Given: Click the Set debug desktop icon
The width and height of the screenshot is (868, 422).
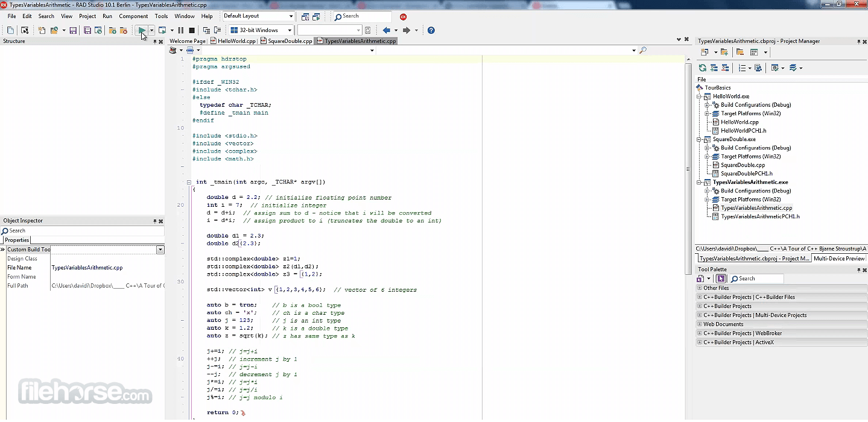Looking at the screenshot, I should pyautogui.click(x=316, y=17).
